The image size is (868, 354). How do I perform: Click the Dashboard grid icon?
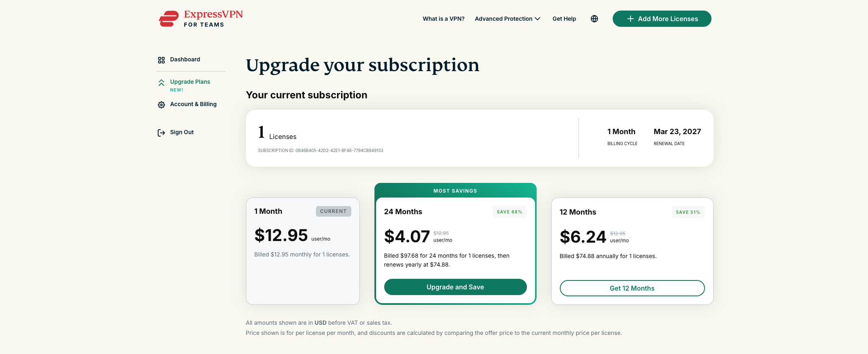coord(161,60)
